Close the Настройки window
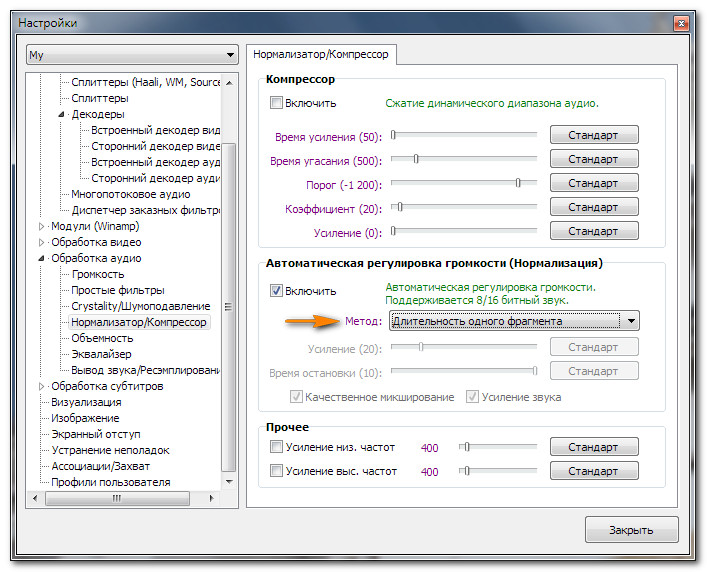The width and height of the screenshot is (707, 572). point(681,23)
